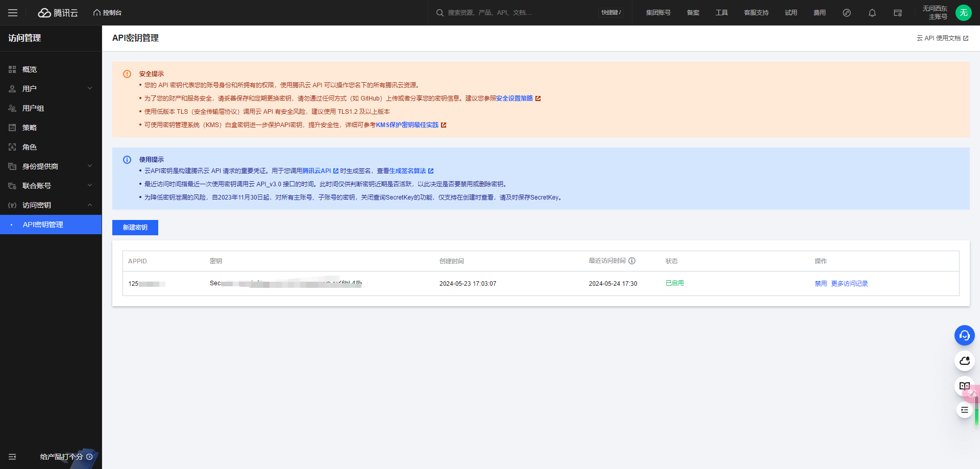Viewport: 980px width, 469px height.
Task: Click the 快捷键 / shortcut badge
Action: (x=611, y=13)
